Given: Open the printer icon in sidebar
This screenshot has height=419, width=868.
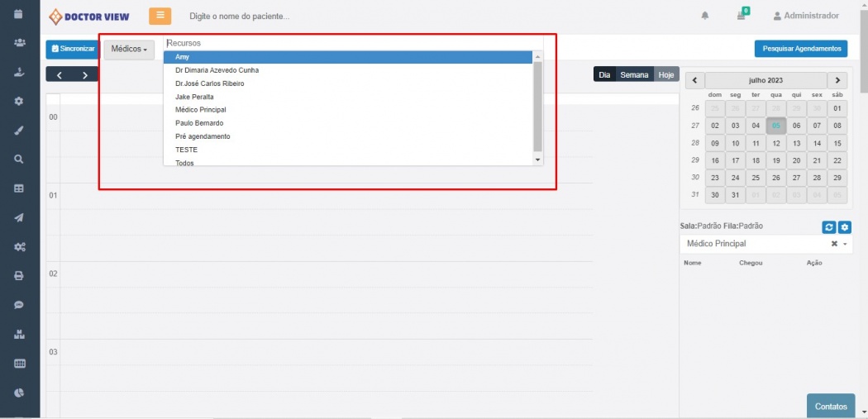Looking at the screenshot, I should (x=19, y=275).
